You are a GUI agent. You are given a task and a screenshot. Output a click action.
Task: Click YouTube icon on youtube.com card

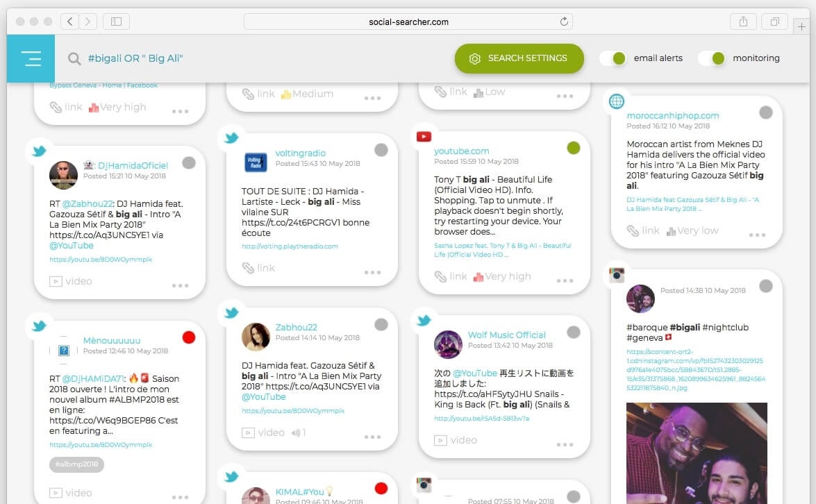[x=424, y=136]
